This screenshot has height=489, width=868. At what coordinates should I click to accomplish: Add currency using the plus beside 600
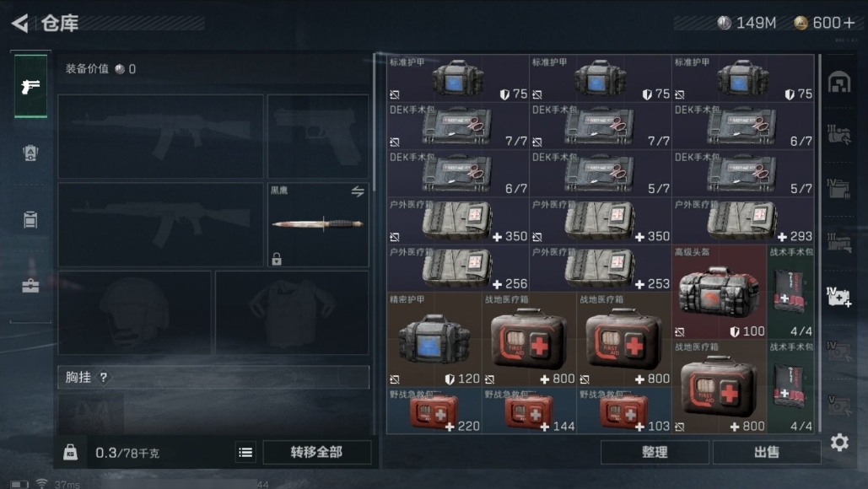pyautogui.click(x=849, y=23)
